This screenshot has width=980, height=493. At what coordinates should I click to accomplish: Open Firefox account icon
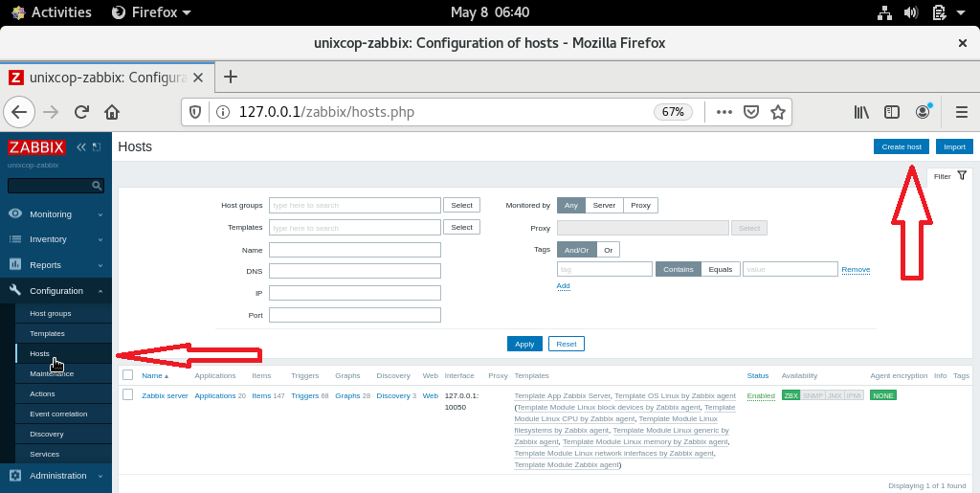(x=923, y=112)
